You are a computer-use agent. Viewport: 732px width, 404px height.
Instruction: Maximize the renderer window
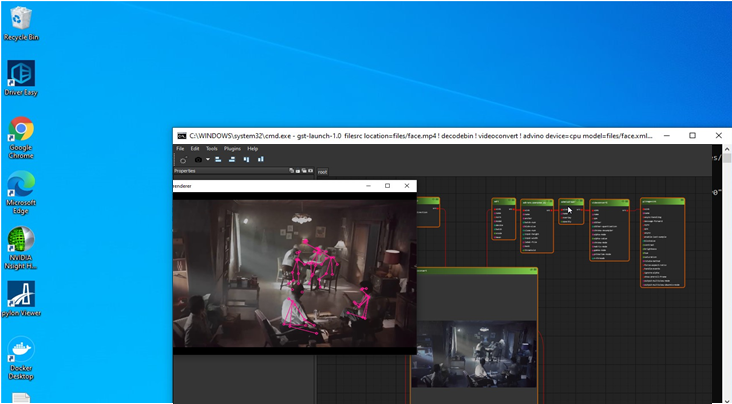click(387, 186)
